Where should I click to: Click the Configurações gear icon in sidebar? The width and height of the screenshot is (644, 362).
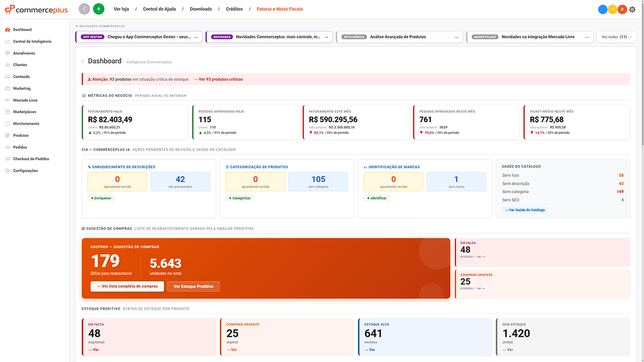(x=8, y=171)
